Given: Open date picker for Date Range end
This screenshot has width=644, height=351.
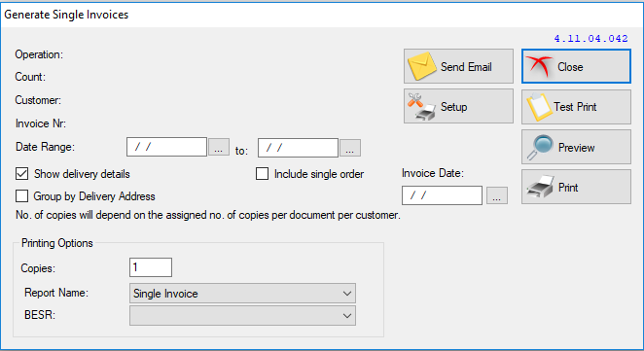Looking at the screenshot, I should pos(350,148).
